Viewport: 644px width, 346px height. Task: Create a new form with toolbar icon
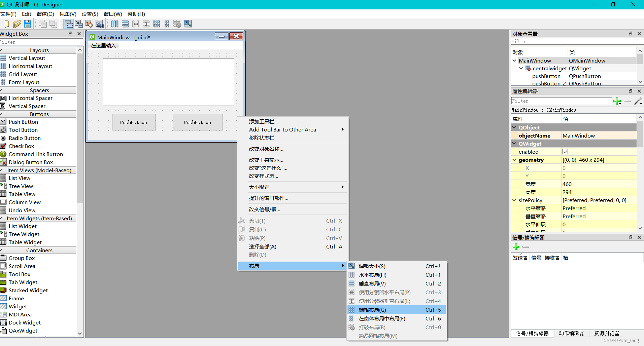pos(6,24)
